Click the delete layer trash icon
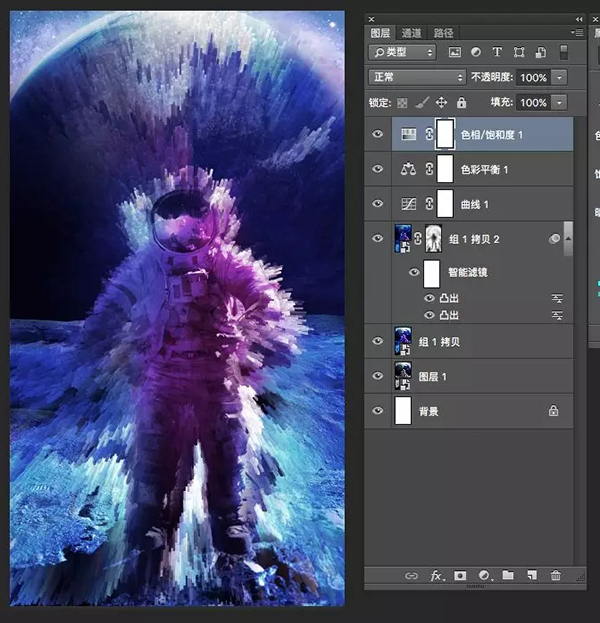Image resolution: width=600 pixels, height=623 pixels. pyautogui.click(x=556, y=576)
